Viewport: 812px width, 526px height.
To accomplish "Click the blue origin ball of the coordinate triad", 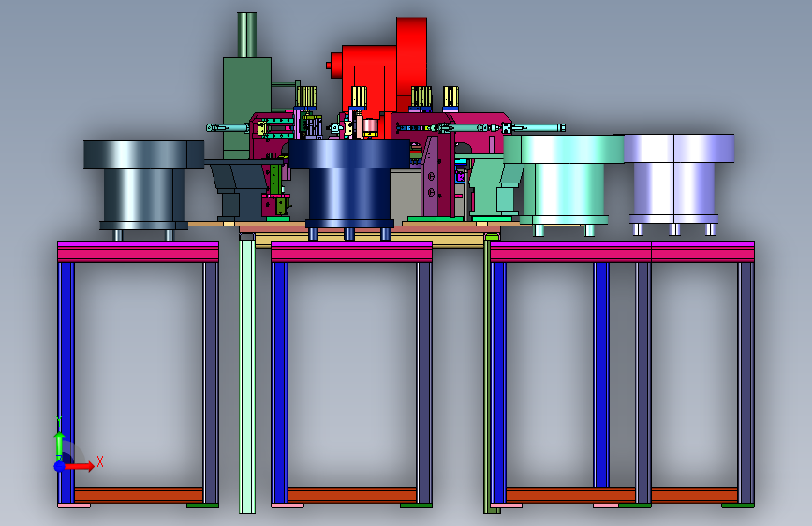I will (60, 466).
